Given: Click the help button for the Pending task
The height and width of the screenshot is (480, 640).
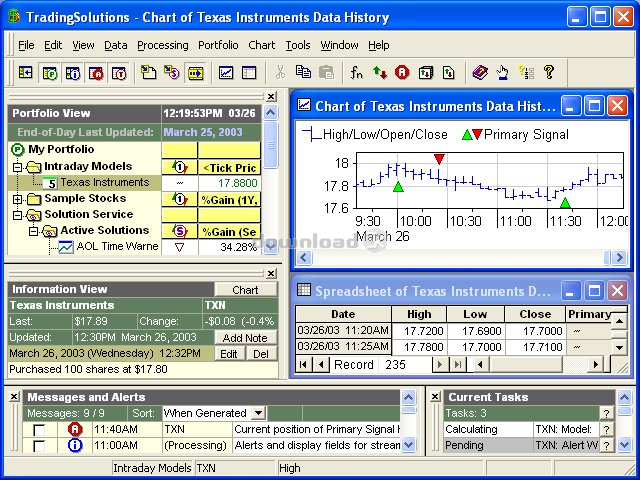Looking at the screenshot, I should click(x=606, y=445).
